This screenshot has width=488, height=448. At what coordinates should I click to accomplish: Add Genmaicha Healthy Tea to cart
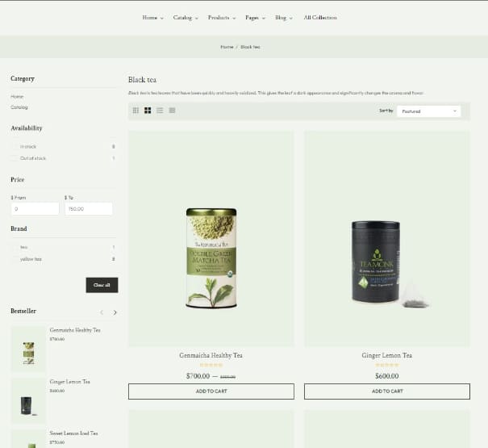(x=211, y=391)
